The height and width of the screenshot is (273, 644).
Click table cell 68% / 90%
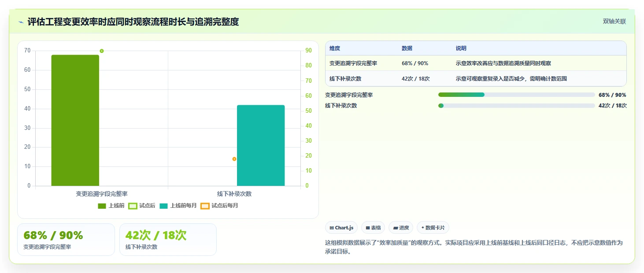pyautogui.click(x=415, y=63)
